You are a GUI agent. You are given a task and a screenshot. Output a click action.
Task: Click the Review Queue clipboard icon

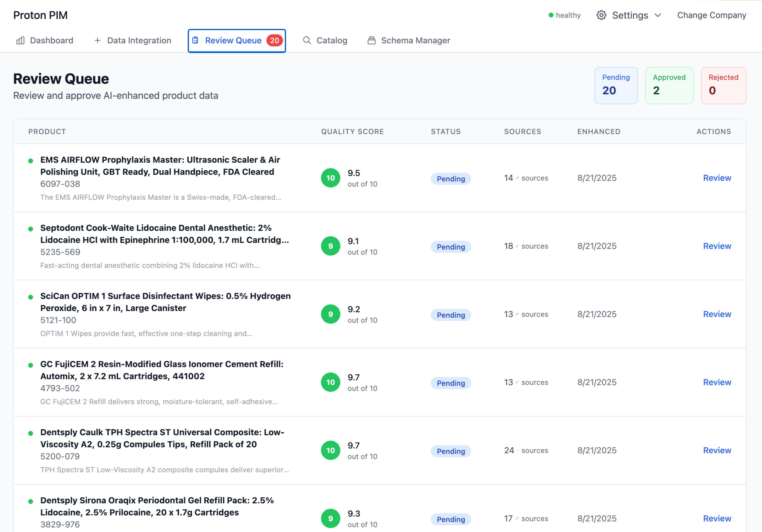click(195, 40)
